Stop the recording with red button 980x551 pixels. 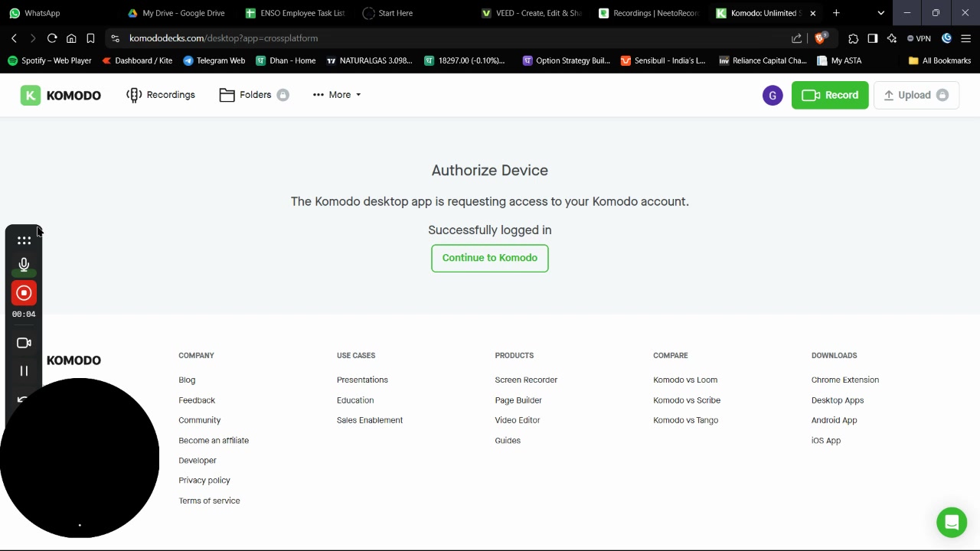24,293
